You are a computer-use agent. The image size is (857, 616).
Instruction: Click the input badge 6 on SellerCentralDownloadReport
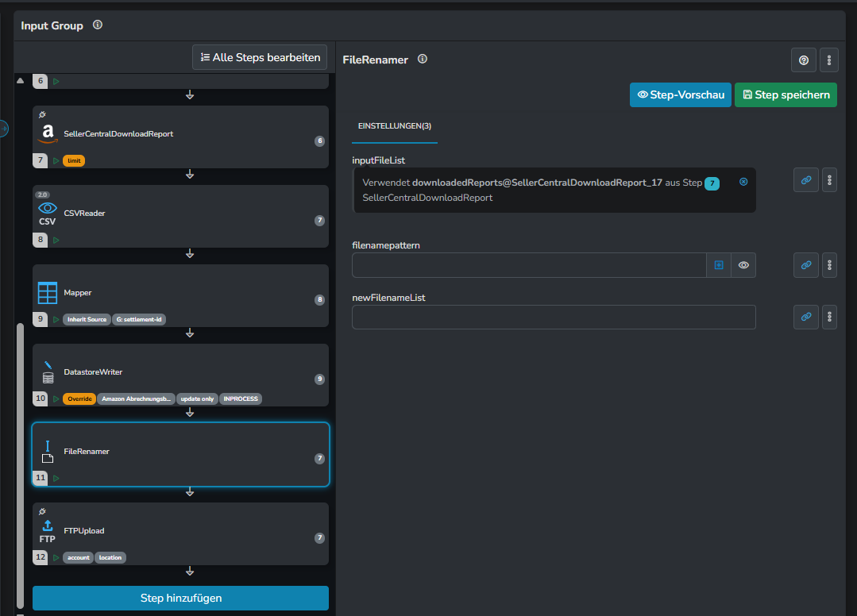(x=320, y=141)
